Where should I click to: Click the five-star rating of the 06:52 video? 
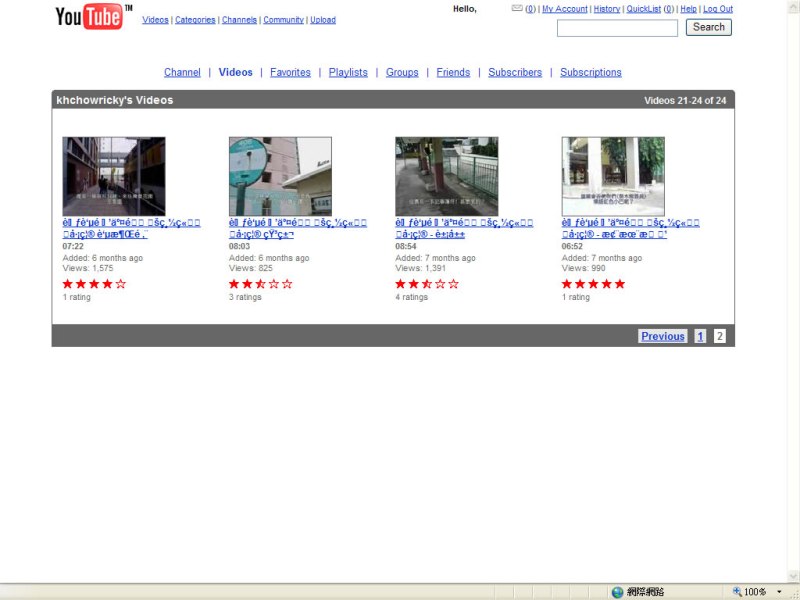point(593,284)
